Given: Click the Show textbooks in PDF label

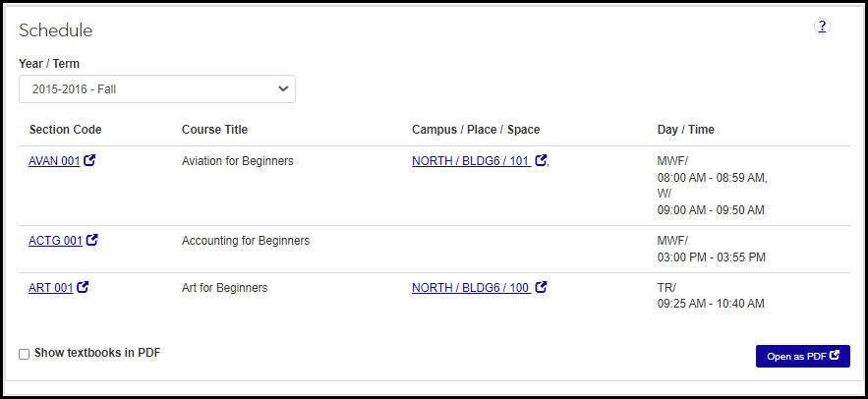Looking at the screenshot, I should click(96, 353).
